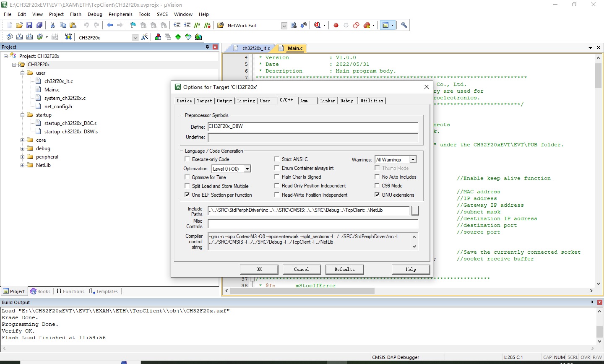
Task: Click the Define preprocessor symbols input field
Action: click(313, 127)
